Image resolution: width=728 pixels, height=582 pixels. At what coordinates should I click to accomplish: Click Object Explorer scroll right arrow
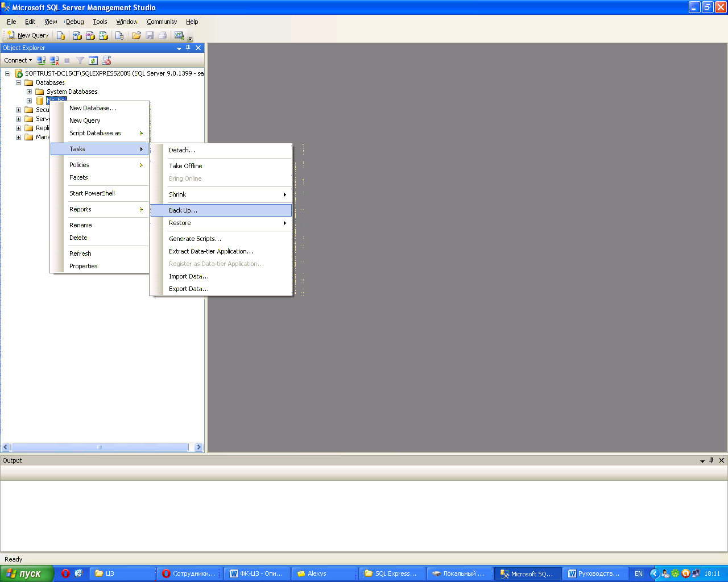pyautogui.click(x=198, y=447)
